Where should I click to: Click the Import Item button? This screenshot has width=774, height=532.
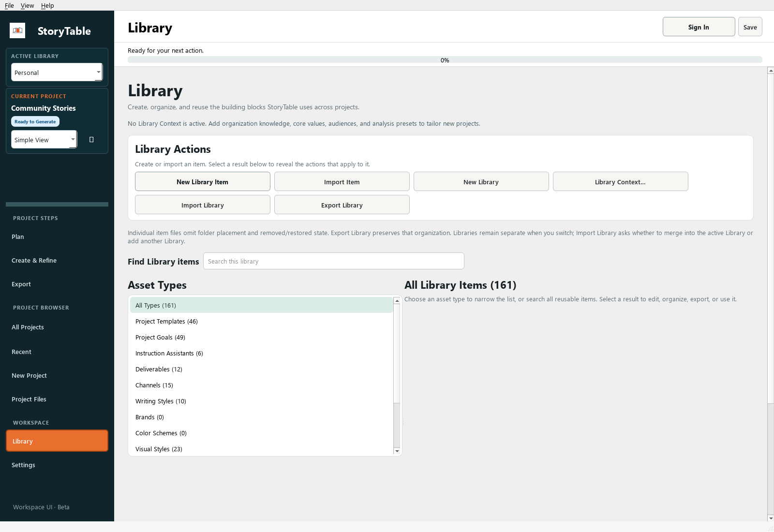point(342,182)
